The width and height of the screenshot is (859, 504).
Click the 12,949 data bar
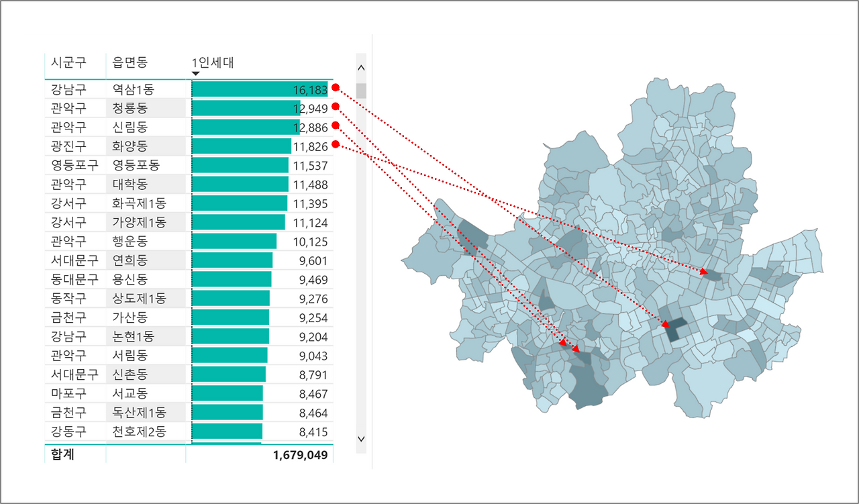click(246, 108)
